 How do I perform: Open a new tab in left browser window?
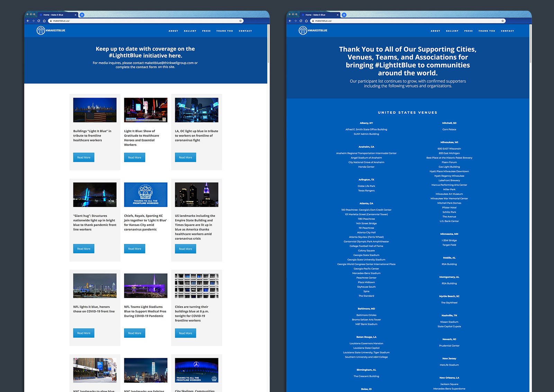82,15
